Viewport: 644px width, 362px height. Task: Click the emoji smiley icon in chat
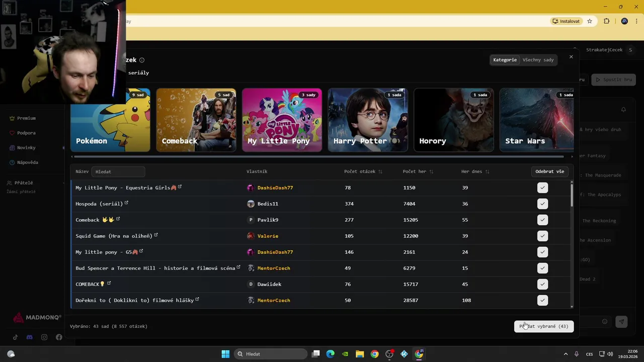(605, 322)
